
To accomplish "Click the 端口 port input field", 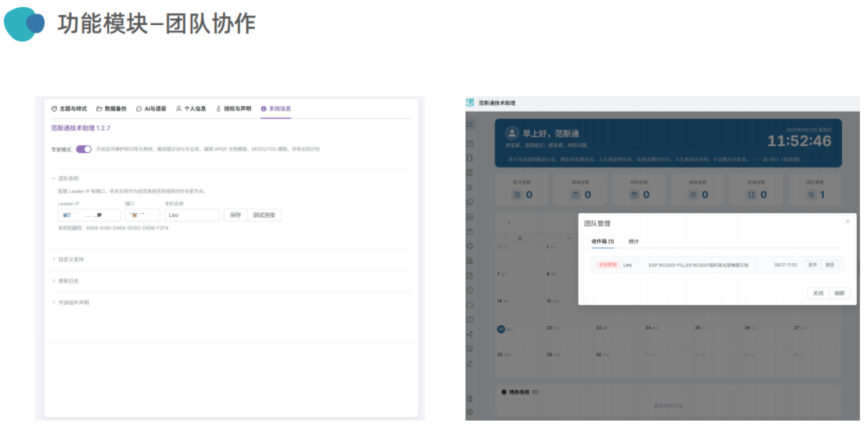I will (x=142, y=215).
